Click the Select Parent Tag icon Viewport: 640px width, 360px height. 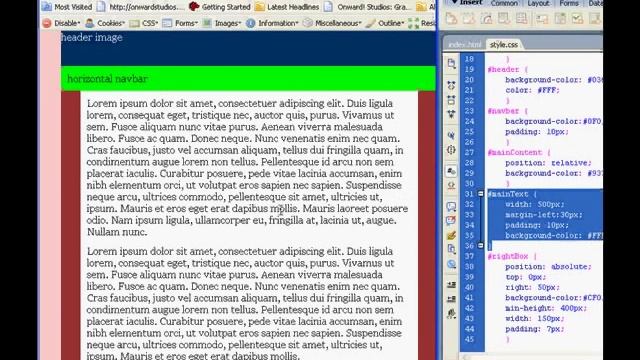[451, 135]
